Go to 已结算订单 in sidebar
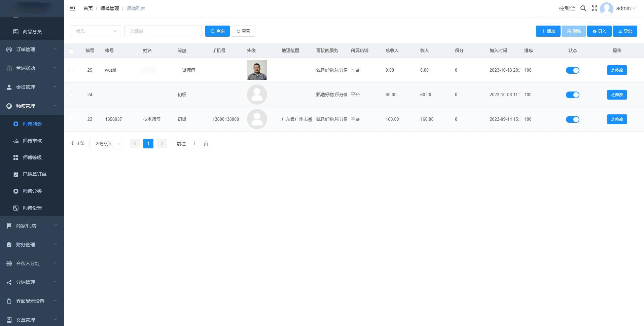644x326 pixels. click(x=34, y=174)
